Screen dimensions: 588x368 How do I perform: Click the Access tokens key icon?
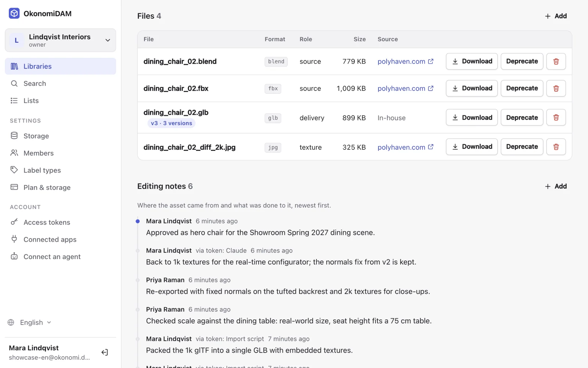tap(14, 222)
